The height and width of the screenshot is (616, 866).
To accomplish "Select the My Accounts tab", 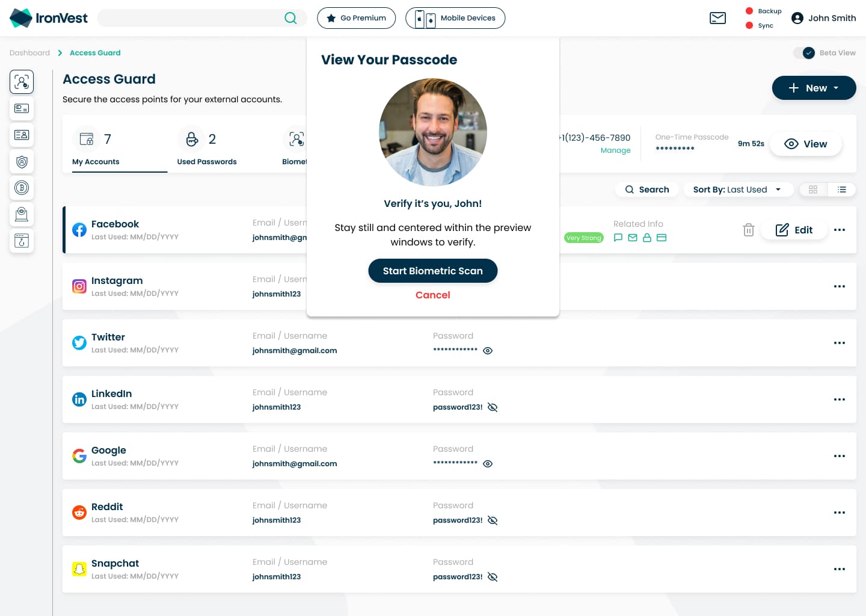I will pos(120,148).
